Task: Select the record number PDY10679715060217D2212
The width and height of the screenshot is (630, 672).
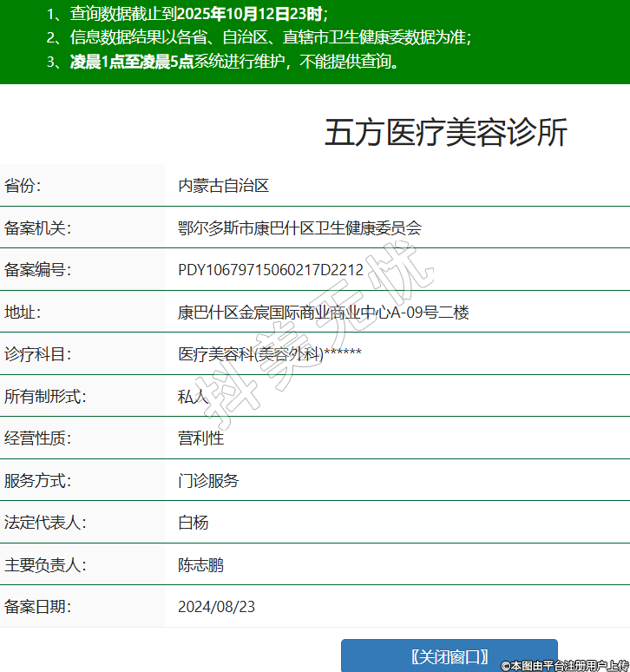Action: pyautogui.click(x=270, y=270)
